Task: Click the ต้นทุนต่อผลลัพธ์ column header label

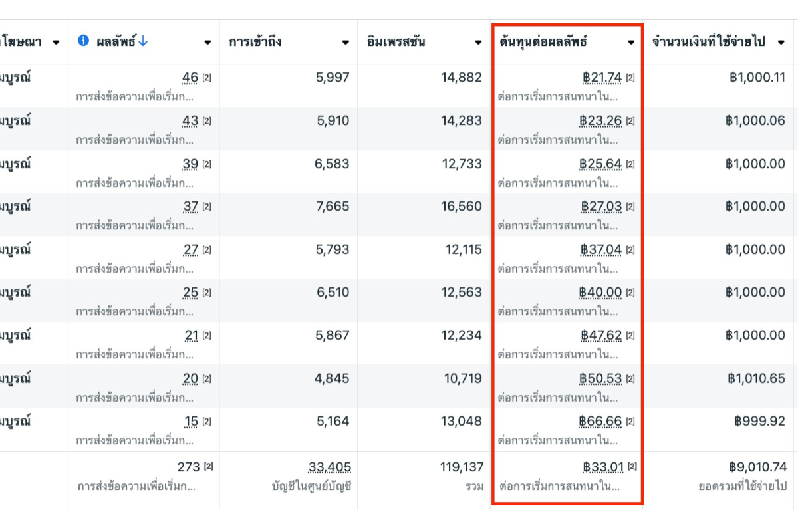Action: [543, 42]
